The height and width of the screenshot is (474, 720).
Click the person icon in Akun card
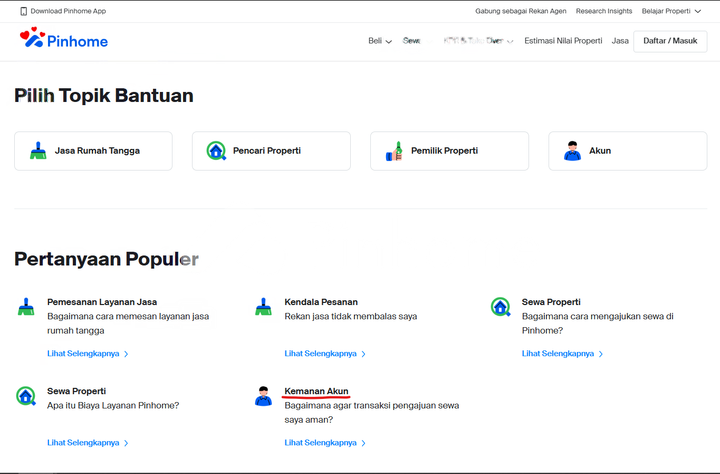coord(572,151)
